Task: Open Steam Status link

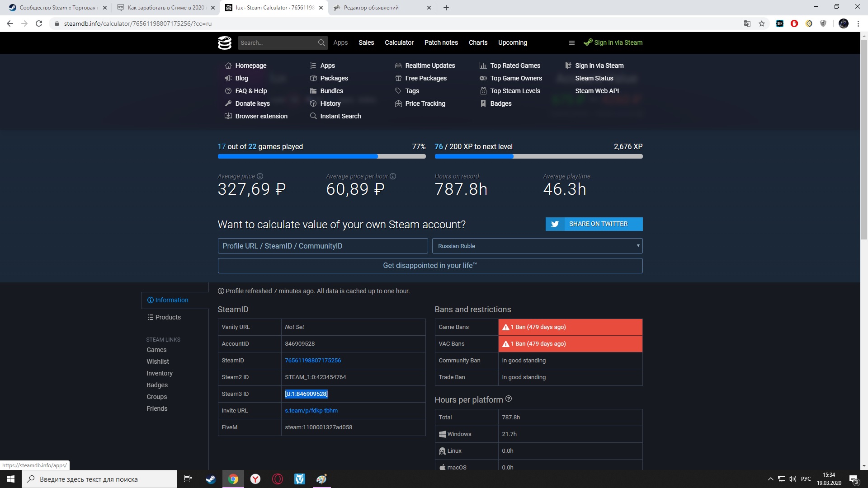Action: pyautogui.click(x=594, y=78)
